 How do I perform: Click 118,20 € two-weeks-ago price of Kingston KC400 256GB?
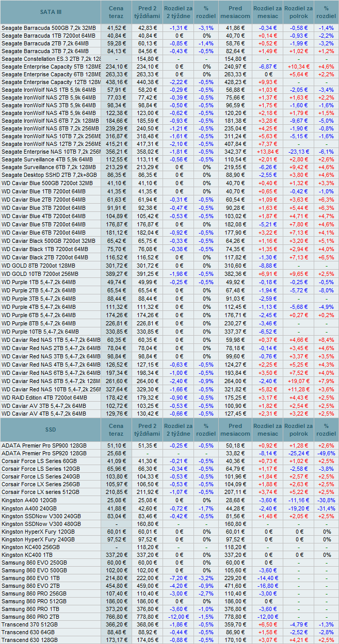147,548
